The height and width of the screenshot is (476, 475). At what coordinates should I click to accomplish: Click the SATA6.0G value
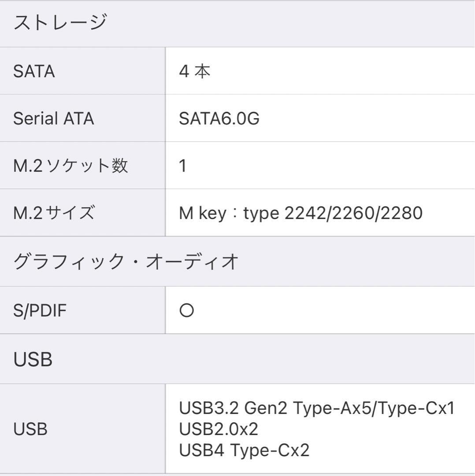pos(219,119)
